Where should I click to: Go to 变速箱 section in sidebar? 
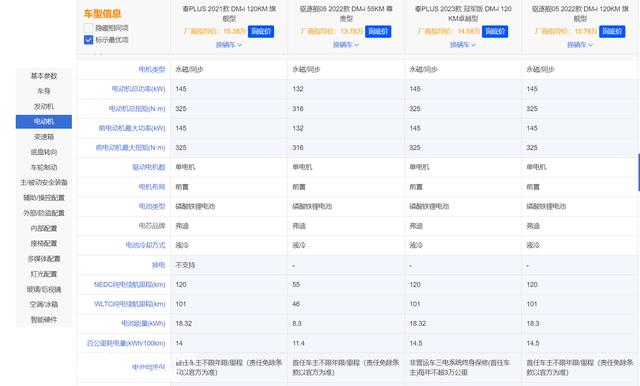pyautogui.click(x=44, y=137)
